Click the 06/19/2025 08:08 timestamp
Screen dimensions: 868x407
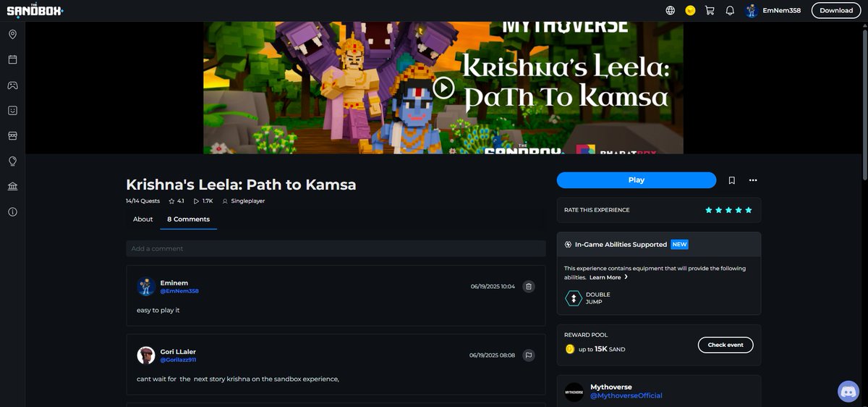pos(493,356)
